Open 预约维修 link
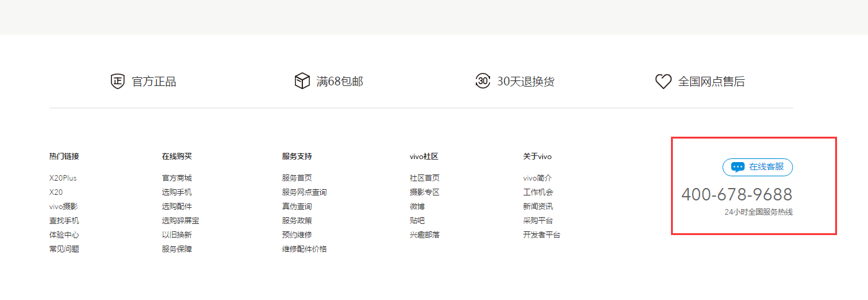868x300 pixels. coord(297,235)
